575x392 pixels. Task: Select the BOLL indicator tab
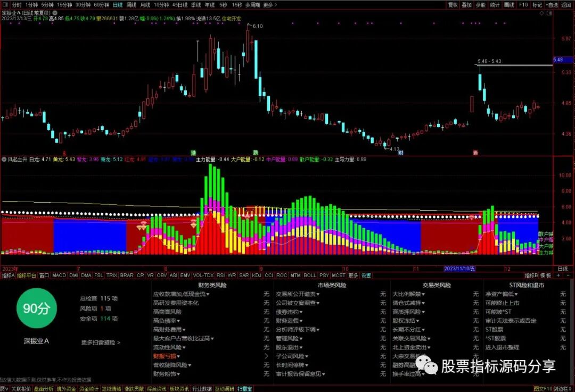[x=310, y=275]
